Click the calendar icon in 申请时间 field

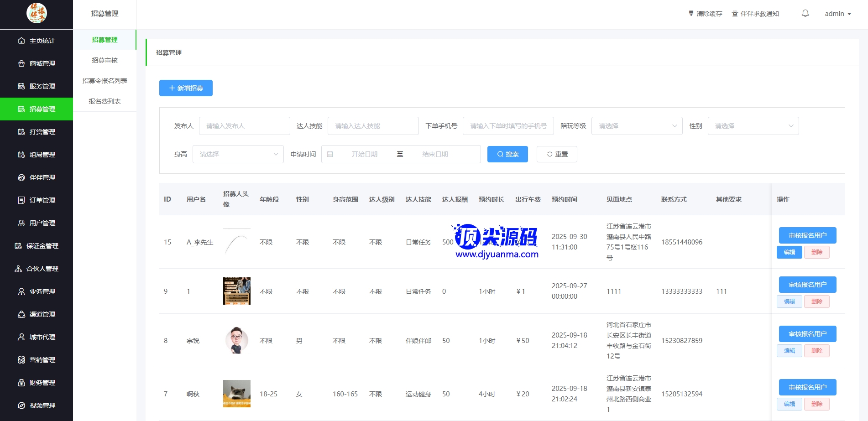tap(330, 154)
